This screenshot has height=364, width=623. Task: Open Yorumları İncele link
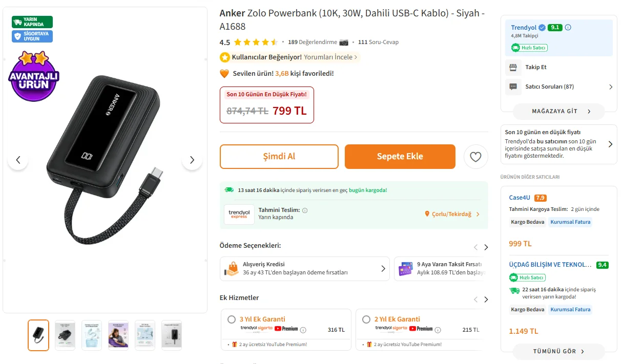(330, 57)
